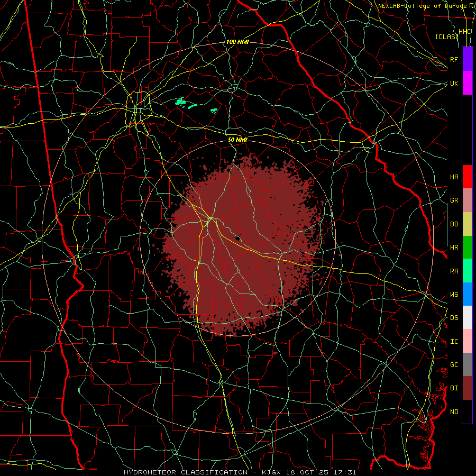Click the GC legend label
The width and height of the screenshot is (476, 476).
click(454, 365)
